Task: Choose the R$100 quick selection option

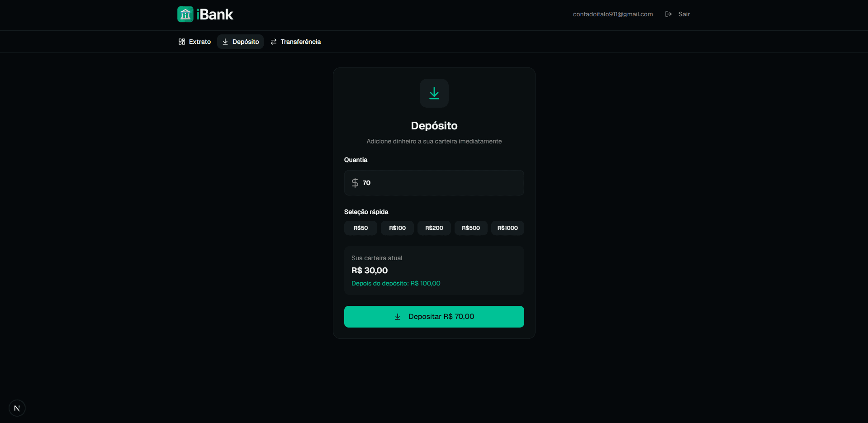Action: (x=397, y=228)
